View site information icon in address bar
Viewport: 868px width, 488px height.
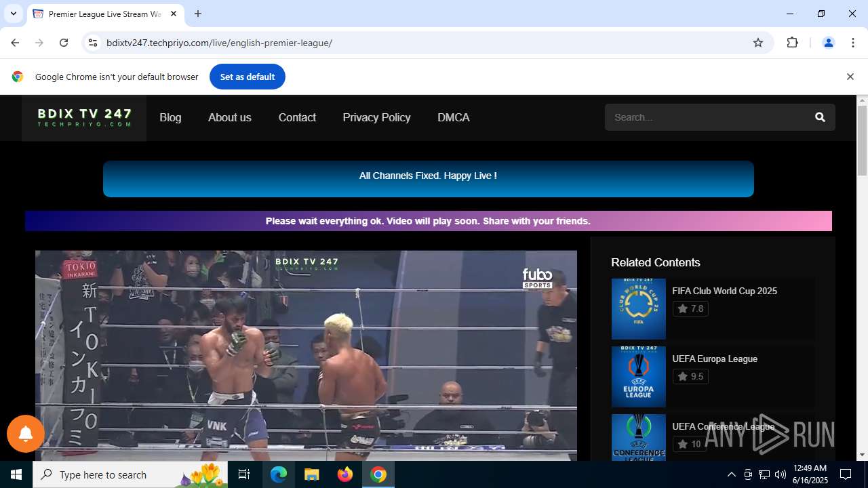coord(93,43)
